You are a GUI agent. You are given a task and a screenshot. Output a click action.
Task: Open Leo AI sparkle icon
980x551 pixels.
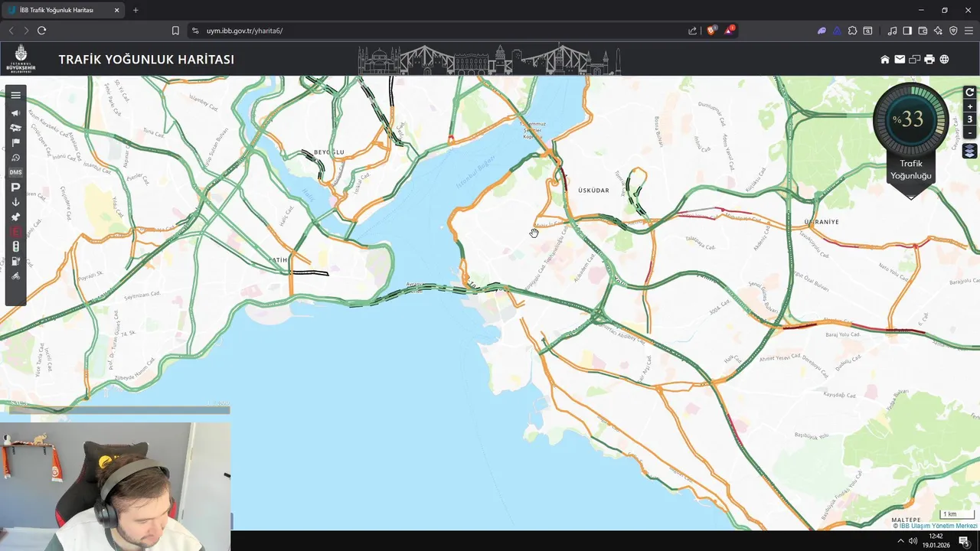[938, 31]
